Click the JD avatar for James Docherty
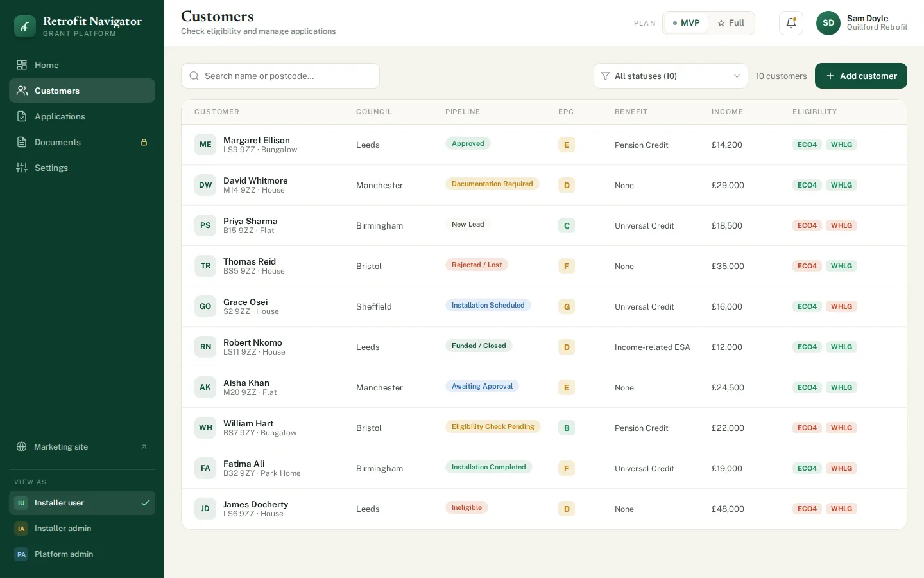924x578 pixels. 205,509
